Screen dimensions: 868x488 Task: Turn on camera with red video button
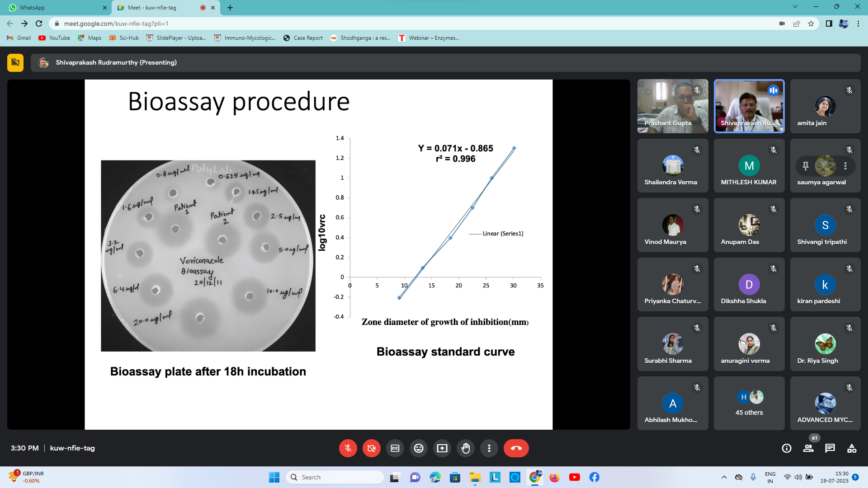point(372,448)
